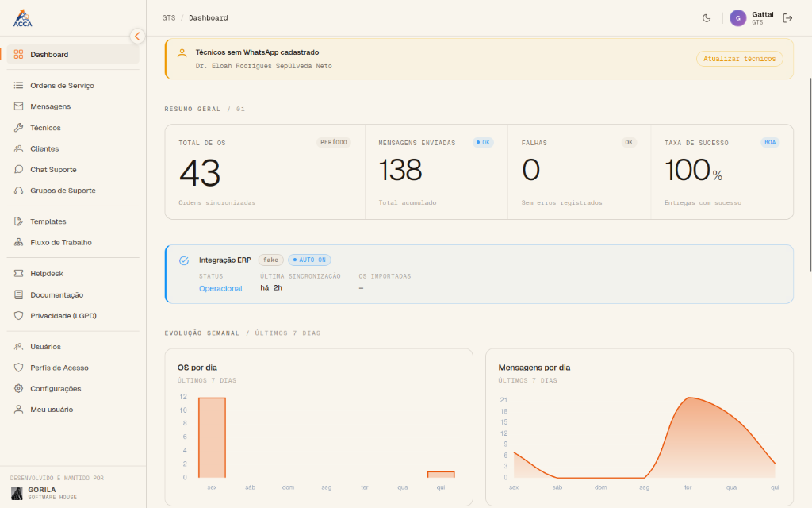
Task: Click the Grupos de Suporte headset icon
Action: pos(19,190)
